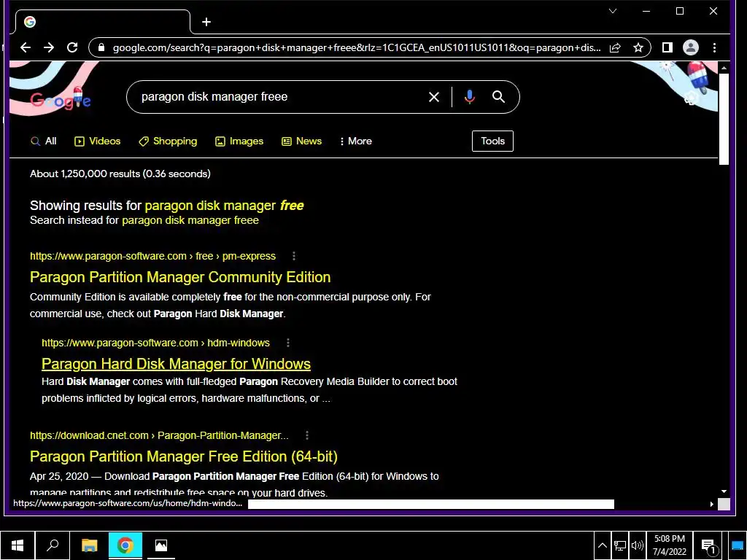This screenshot has height=560, width=747.
Task: Open options for the download.cnet.com result
Action: (x=307, y=436)
